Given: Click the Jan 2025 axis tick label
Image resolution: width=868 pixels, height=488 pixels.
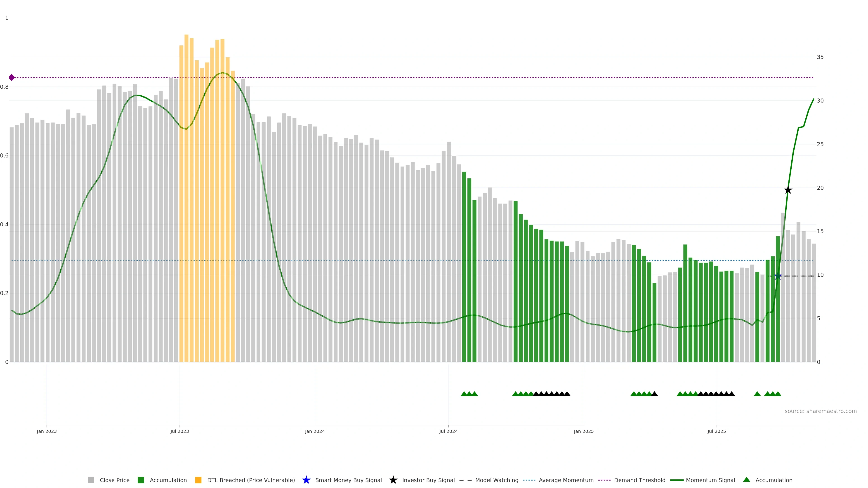Looking at the screenshot, I should coord(584,431).
